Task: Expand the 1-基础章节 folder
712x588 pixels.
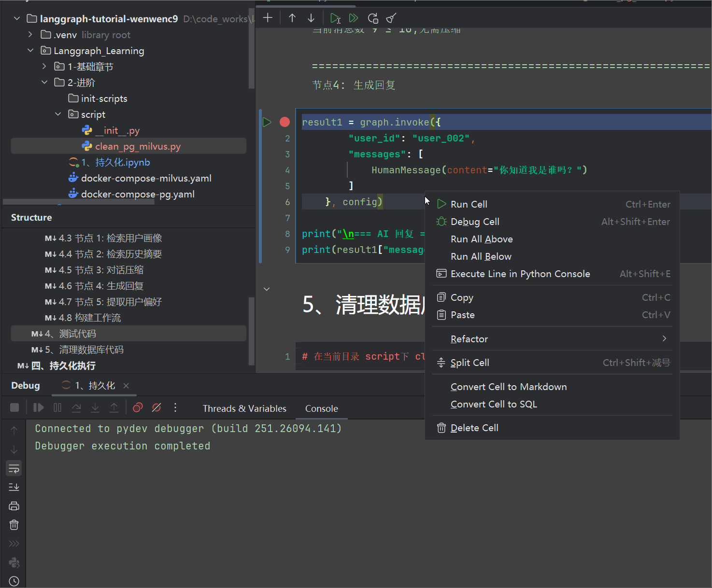Action: pyautogui.click(x=44, y=67)
